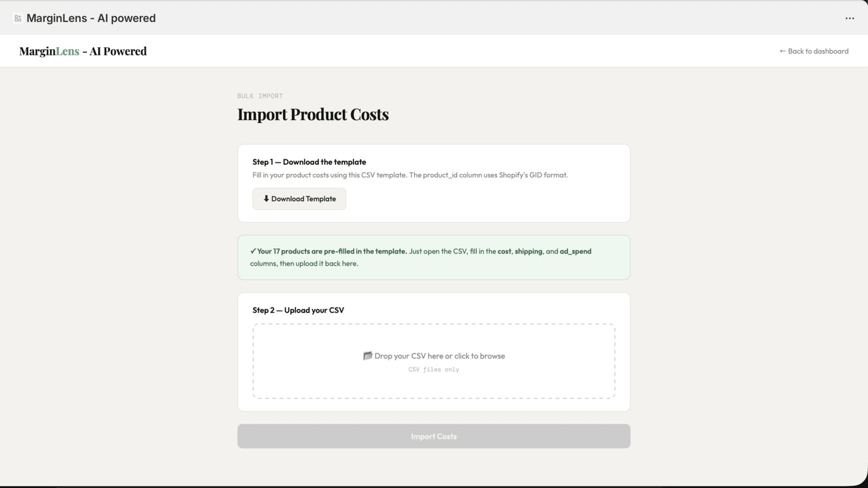Click the CSV files only hint text
Screen dimensions: 868x488
pyautogui.click(x=433, y=369)
